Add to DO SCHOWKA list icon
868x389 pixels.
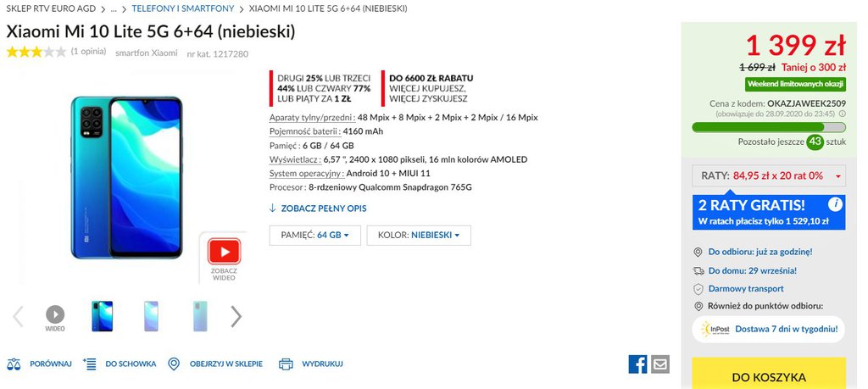point(91,364)
